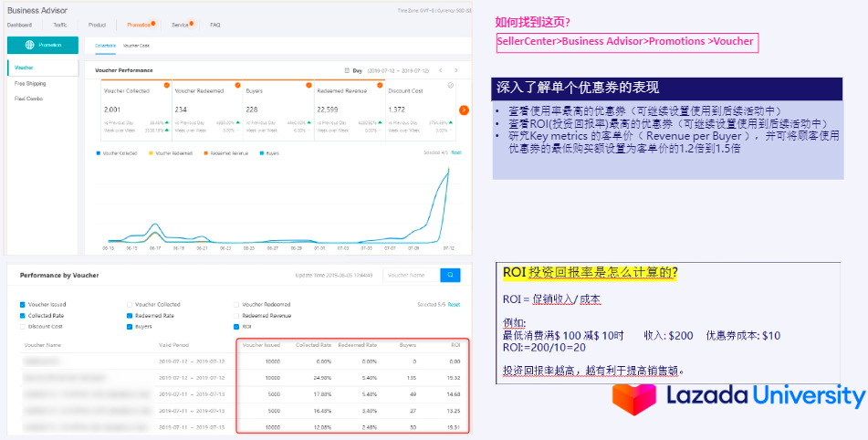The width and height of the screenshot is (868, 440).
Task: Click the Redeemed Revenue value 22,599
Action: point(326,110)
